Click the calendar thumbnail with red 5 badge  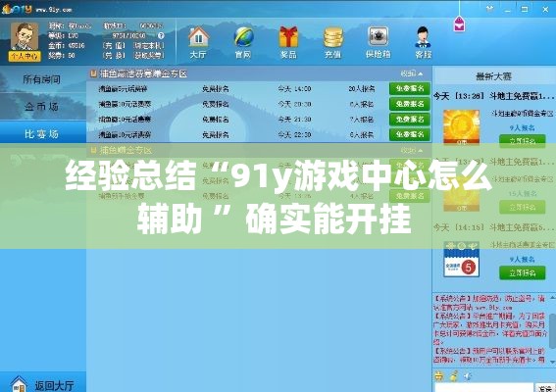(461, 260)
